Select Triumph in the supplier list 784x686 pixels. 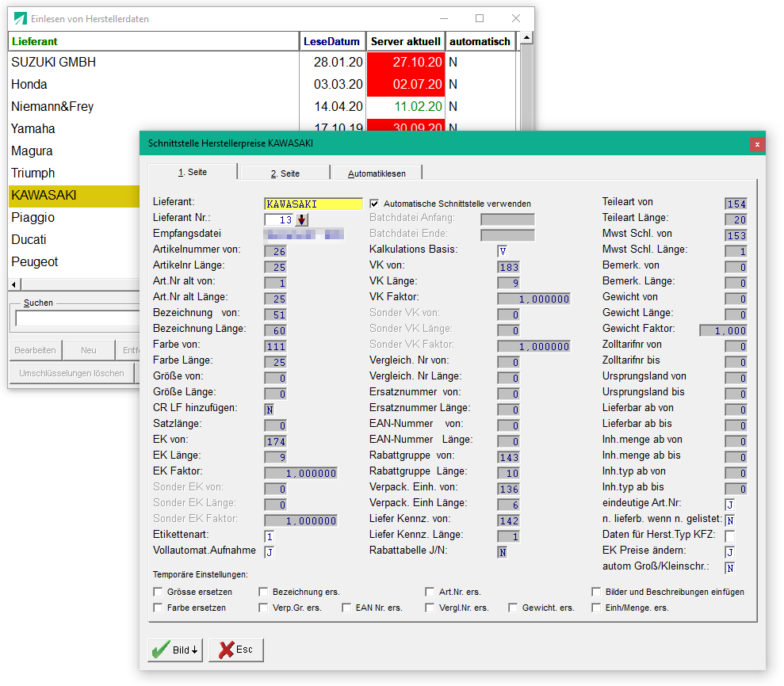74,173
